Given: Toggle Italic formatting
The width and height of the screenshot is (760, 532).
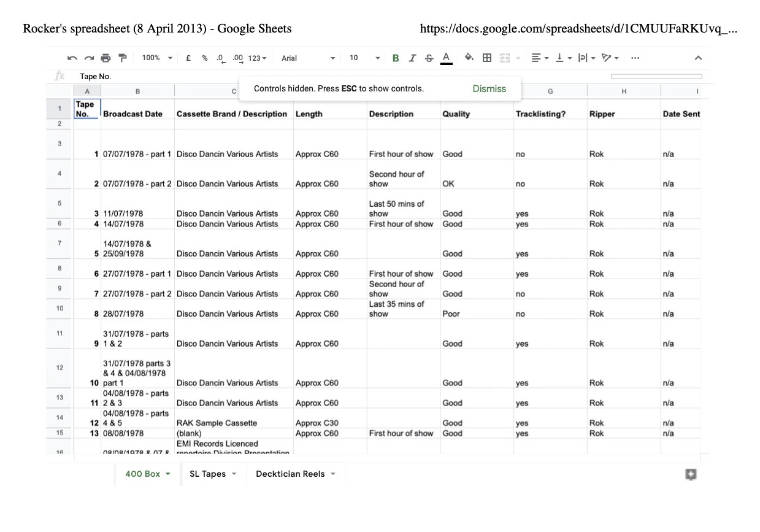Looking at the screenshot, I should [412, 58].
